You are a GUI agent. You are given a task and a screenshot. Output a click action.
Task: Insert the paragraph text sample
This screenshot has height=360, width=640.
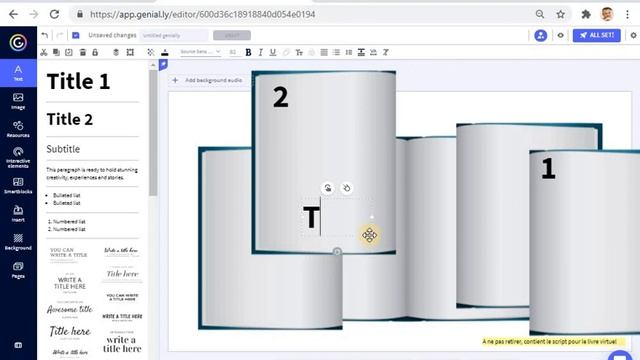tap(92, 173)
